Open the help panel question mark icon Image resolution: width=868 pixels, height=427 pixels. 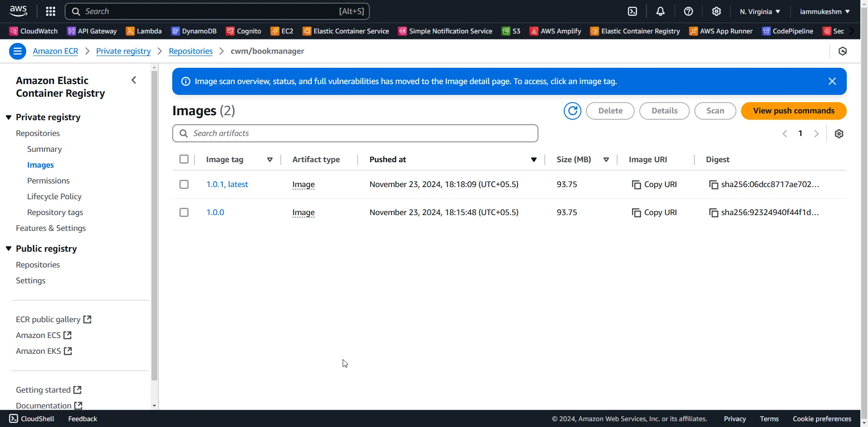tap(688, 11)
